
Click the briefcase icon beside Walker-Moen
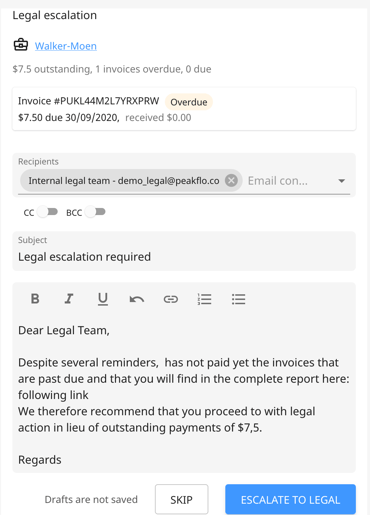pyautogui.click(x=21, y=45)
